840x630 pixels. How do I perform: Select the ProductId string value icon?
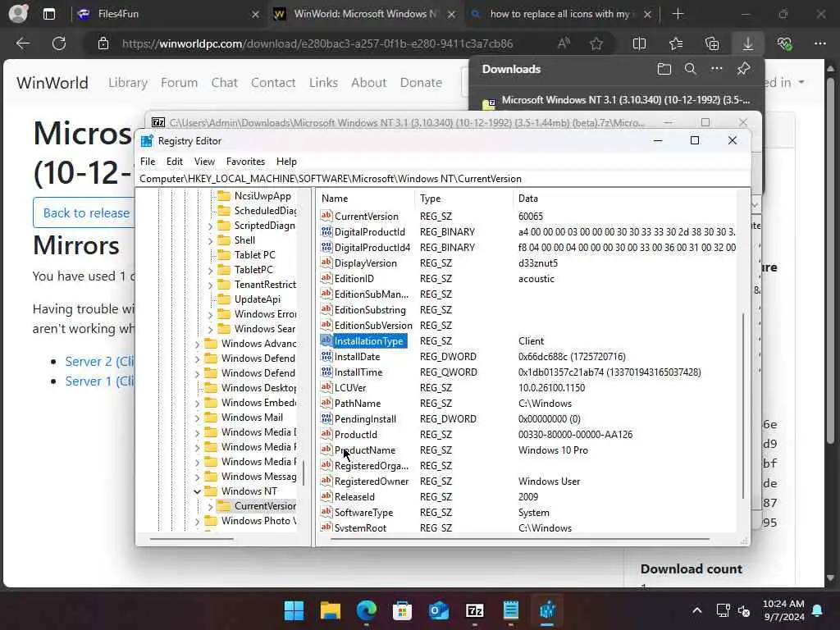coord(326,434)
